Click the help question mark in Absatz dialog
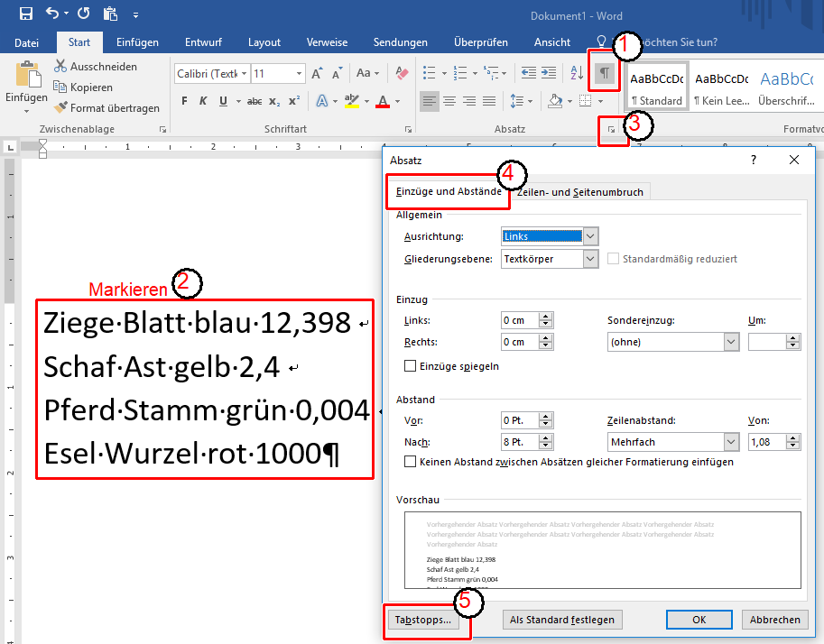Viewport: 824px width, 644px height. [x=754, y=160]
